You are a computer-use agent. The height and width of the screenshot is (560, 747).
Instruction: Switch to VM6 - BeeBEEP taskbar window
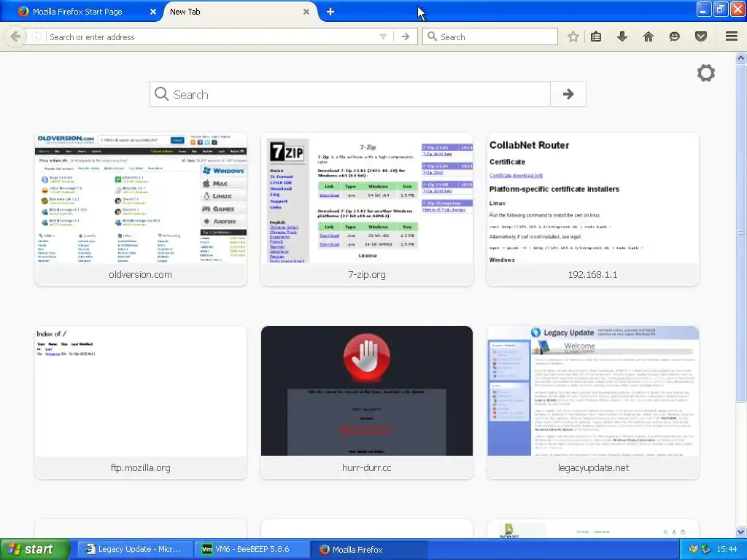coord(252,550)
